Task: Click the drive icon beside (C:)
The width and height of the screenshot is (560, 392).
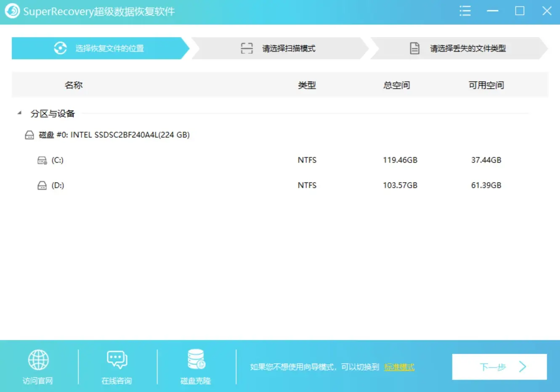Action: [x=42, y=160]
